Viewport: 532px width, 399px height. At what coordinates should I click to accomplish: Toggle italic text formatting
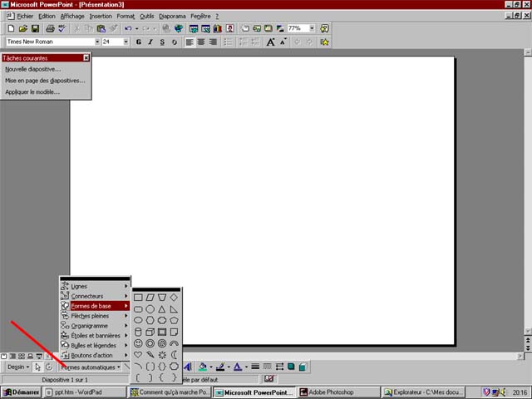[x=150, y=42]
